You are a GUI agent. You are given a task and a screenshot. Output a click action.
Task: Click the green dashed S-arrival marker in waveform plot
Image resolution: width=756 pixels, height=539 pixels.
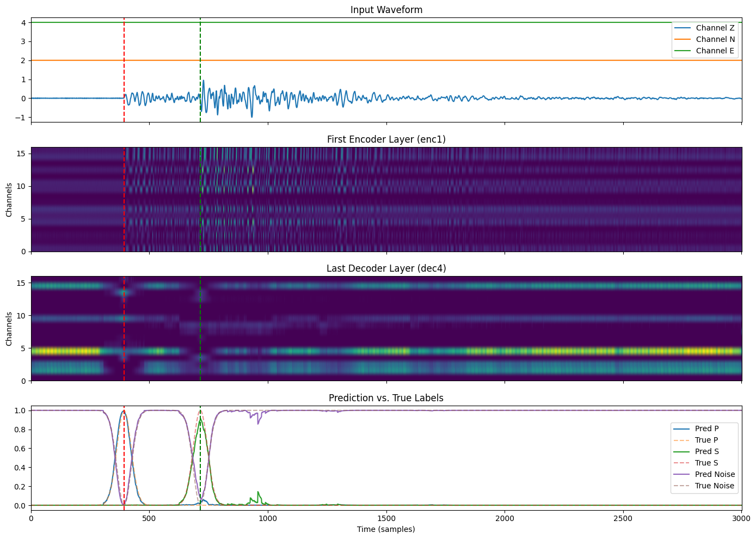click(200, 70)
